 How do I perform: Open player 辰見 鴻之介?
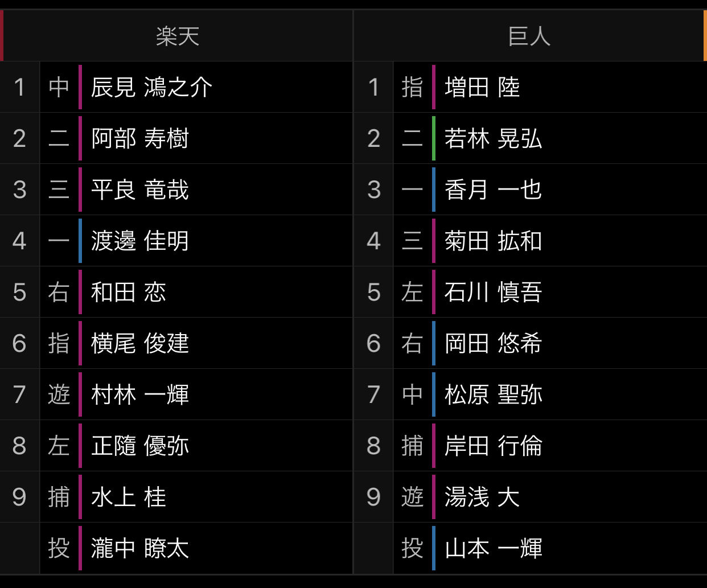click(x=151, y=87)
